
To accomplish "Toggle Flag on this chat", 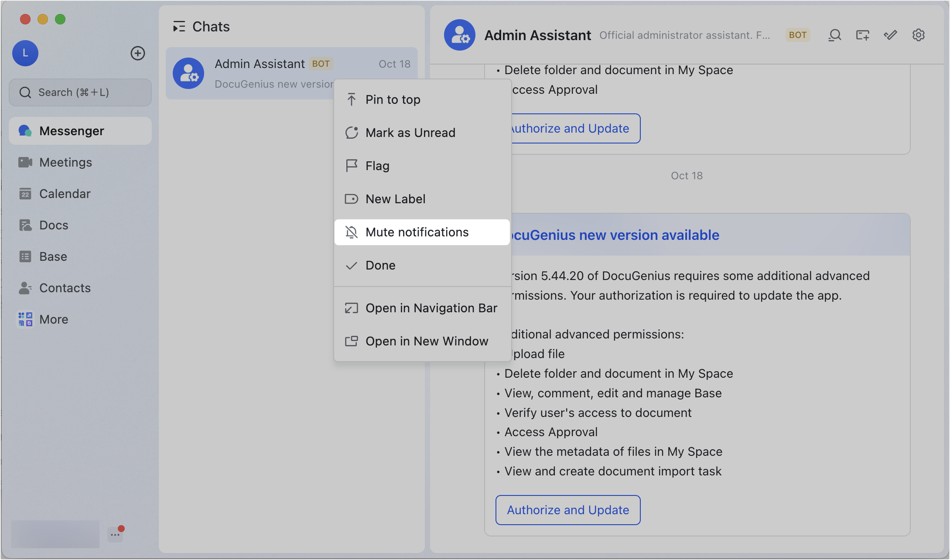I will click(x=377, y=166).
